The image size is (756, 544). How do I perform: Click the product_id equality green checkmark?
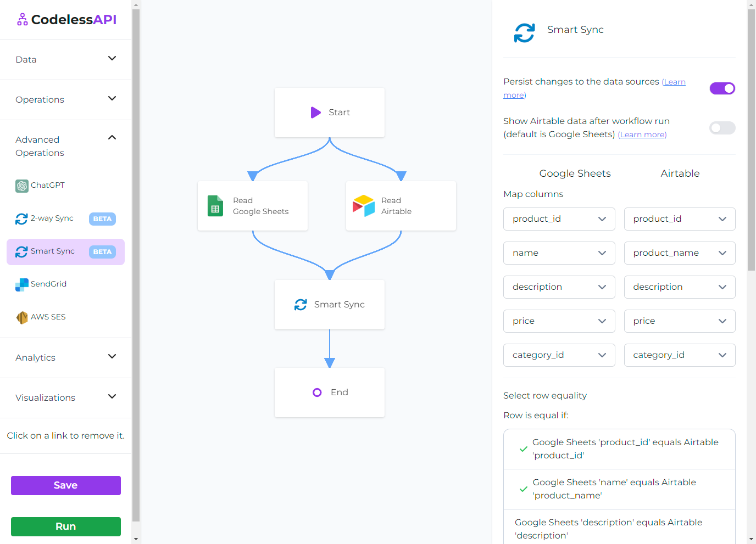pos(524,449)
